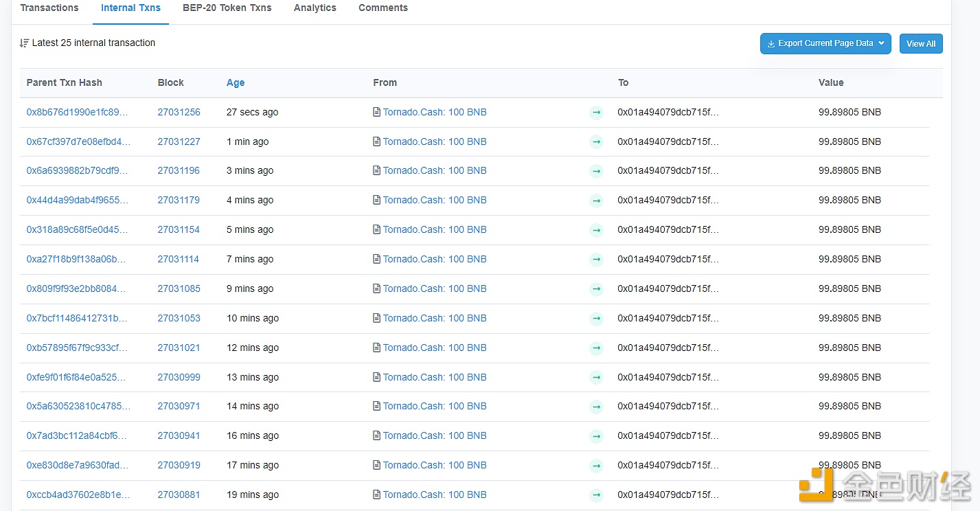Screen dimensions: 980x511
Task: Open Tornado.Cash: 100 BNB in 5 mins ago row
Action: click(x=435, y=229)
